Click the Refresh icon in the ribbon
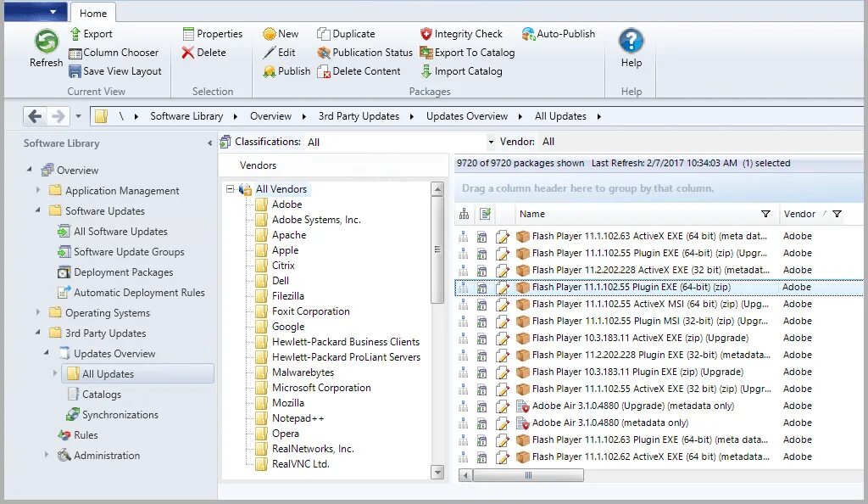Screen dimensions: 868x504 [x=47, y=41]
